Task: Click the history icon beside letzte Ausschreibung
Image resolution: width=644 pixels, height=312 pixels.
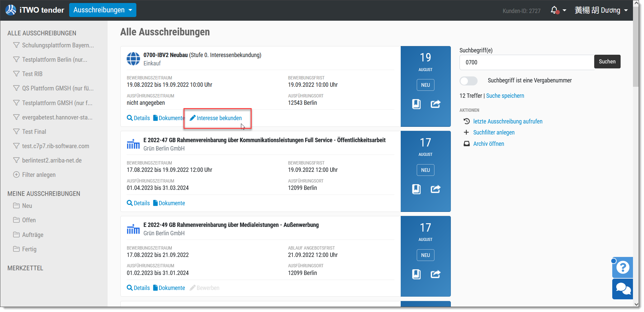Action: 467,121
